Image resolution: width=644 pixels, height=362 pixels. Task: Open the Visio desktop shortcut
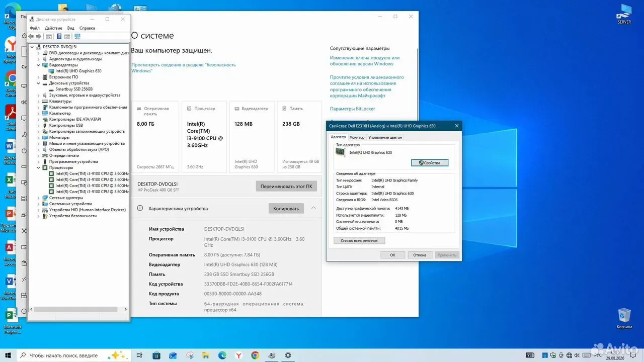point(11,287)
